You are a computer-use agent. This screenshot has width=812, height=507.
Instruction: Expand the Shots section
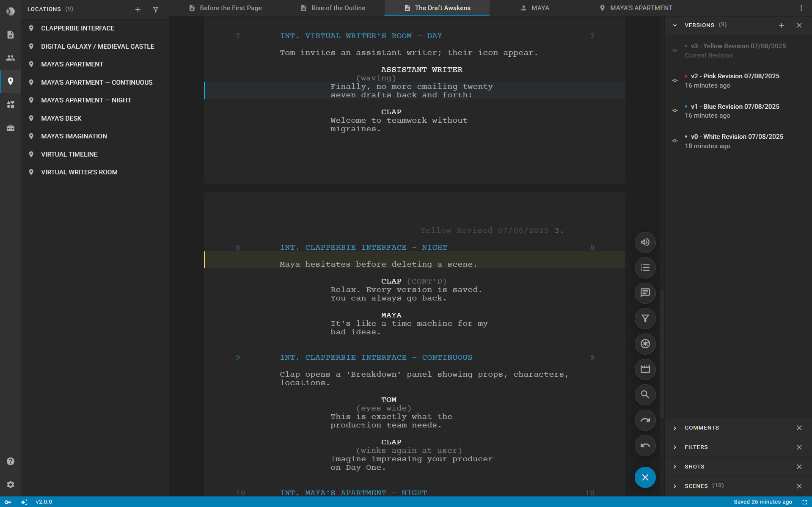click(x=675, y=467)
